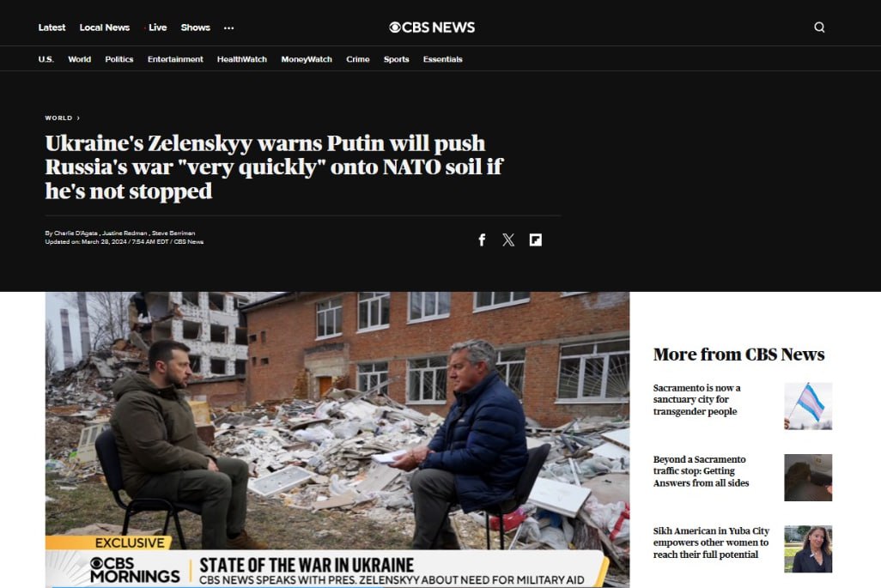
Task: Share the article via Flipboard icon
Action: point(536,239)
